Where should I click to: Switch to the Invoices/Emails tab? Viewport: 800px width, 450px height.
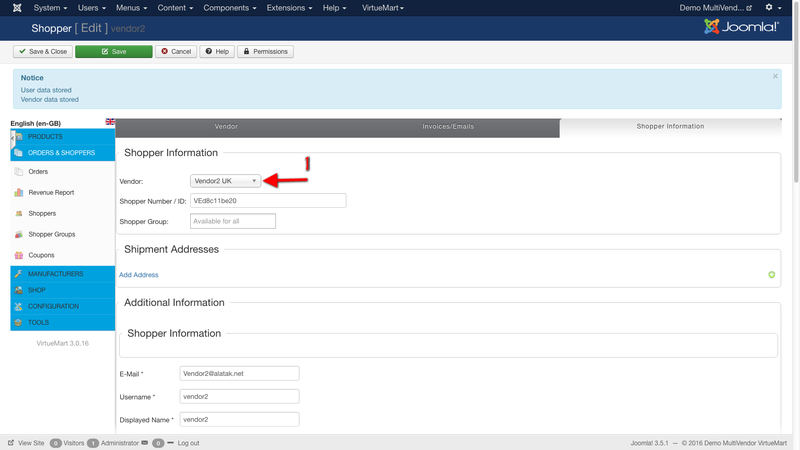pos(448,127)
